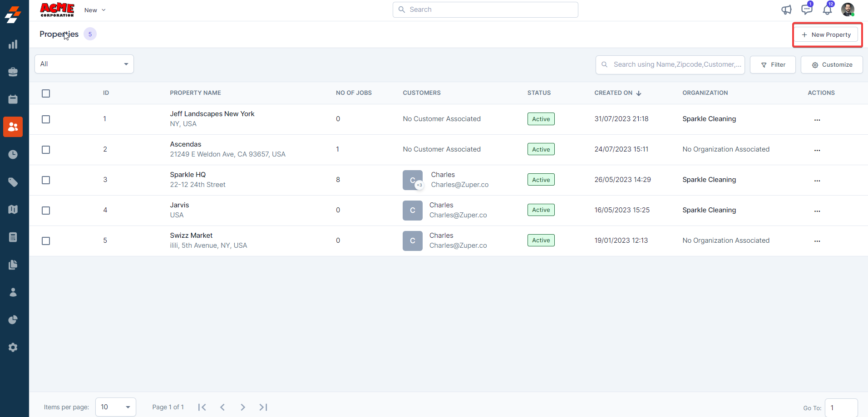Toggle the select-all checkbox in table header
This screenshot has height=417, width=868.
coord(46,93)
